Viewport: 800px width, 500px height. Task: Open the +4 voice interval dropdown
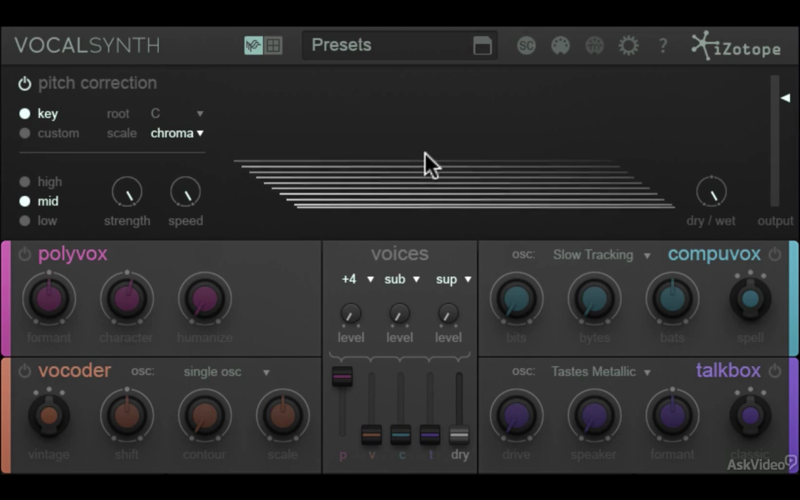(358, 279)
